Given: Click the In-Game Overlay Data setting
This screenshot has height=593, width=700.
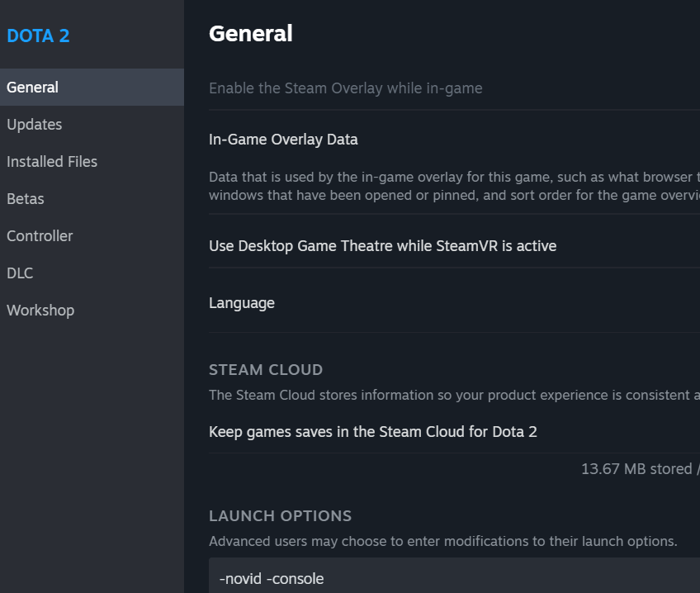Looking at the screenshot, I should (283, 139).
